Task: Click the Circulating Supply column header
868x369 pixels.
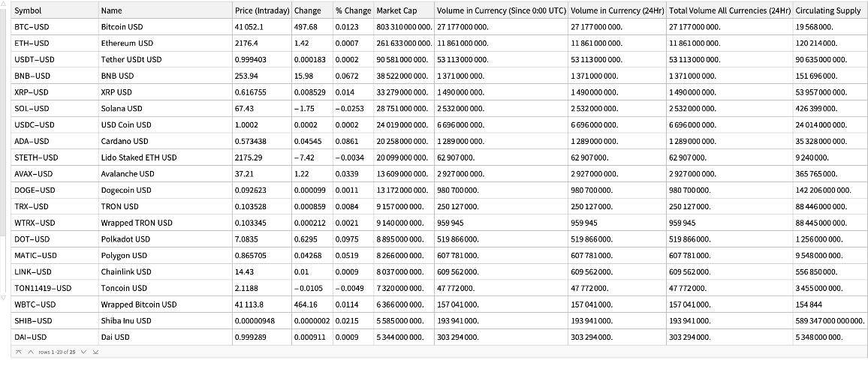Action: point(827,10)
